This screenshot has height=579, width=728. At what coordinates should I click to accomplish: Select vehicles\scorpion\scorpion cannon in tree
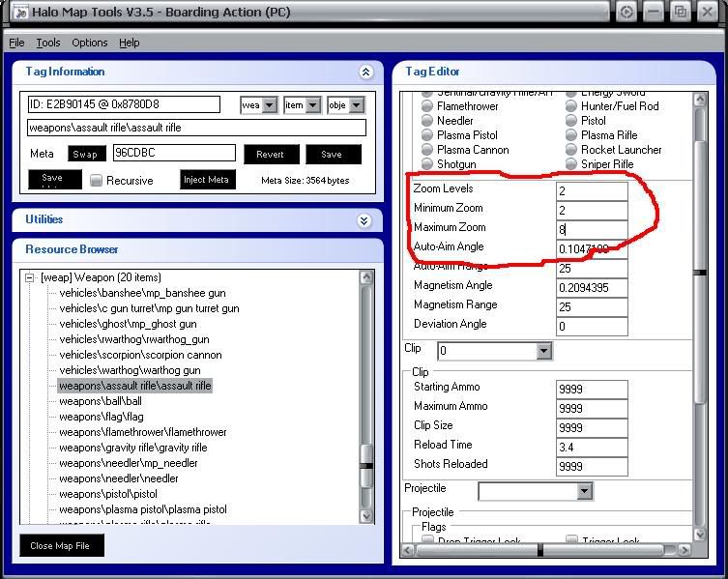[141, 355]
